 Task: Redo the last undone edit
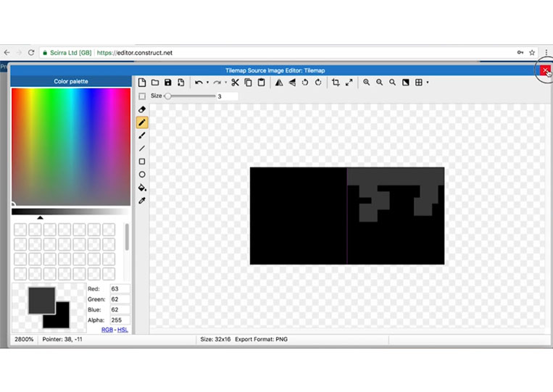pos(217,83)
